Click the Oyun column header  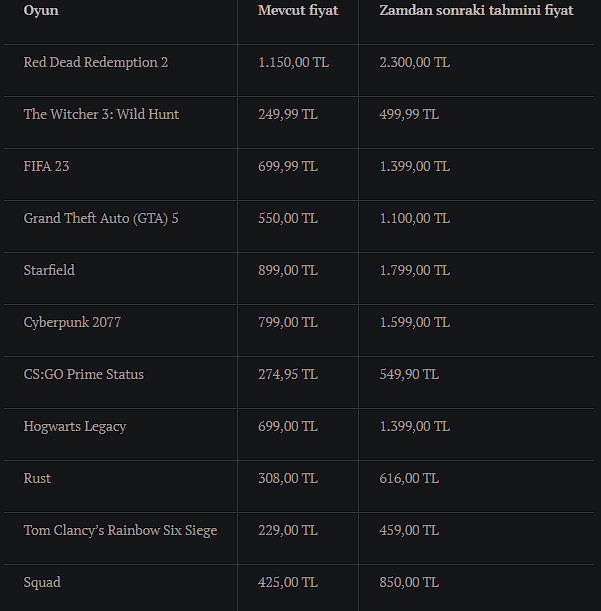tap(42, 10)
